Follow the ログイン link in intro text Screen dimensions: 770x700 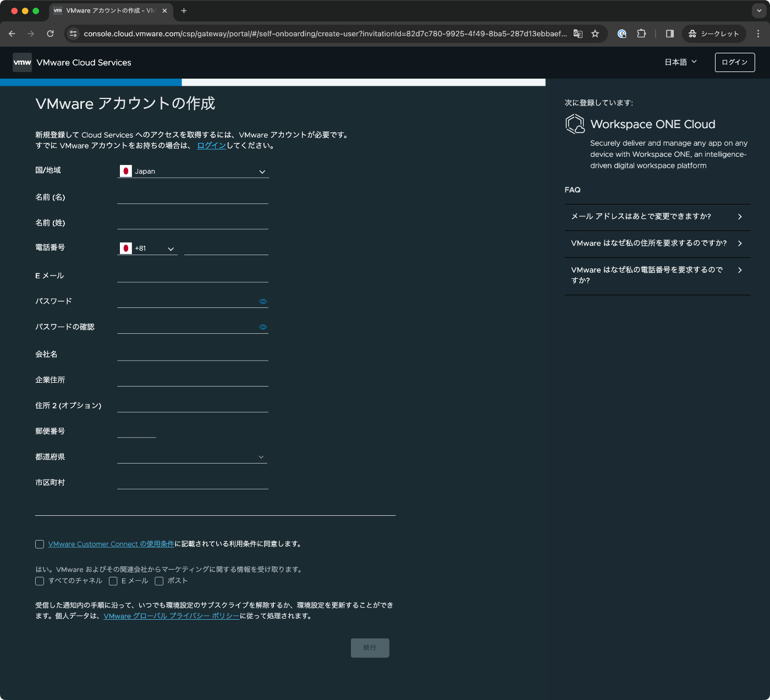[212, 146]
